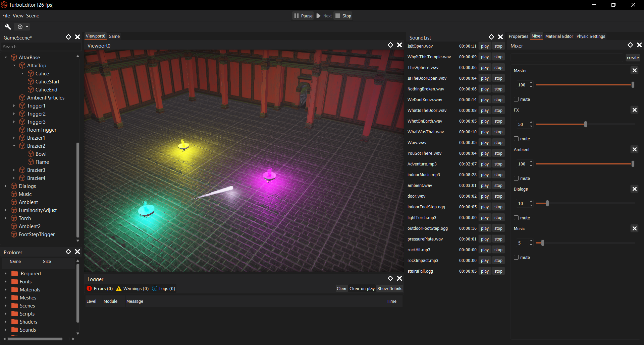Open the View menu
The height and width of the screenshot is (345, 644).
[x=18, y=16]
